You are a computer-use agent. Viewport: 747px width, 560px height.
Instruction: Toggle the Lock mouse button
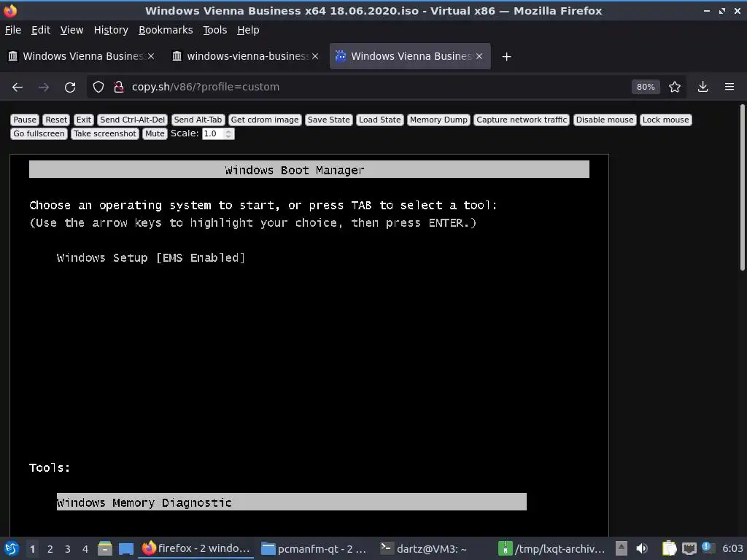pyautogui.click(x=665, y=120)
